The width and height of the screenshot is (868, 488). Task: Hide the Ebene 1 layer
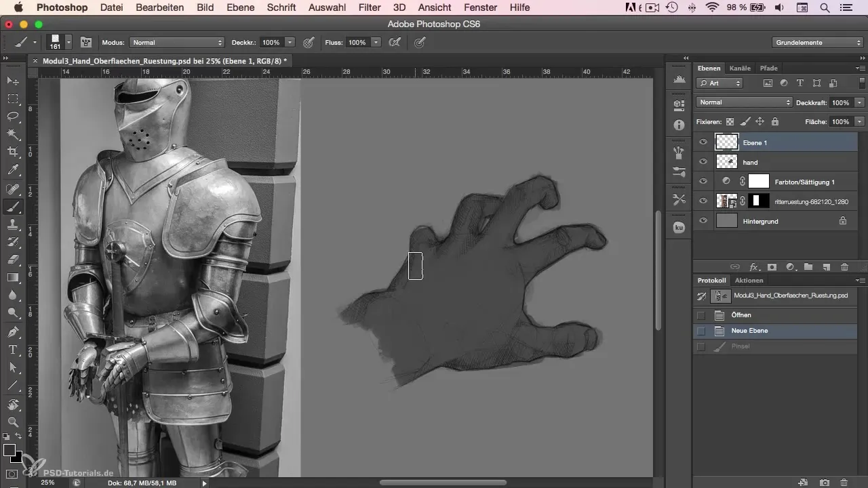[x=703, y=142]
